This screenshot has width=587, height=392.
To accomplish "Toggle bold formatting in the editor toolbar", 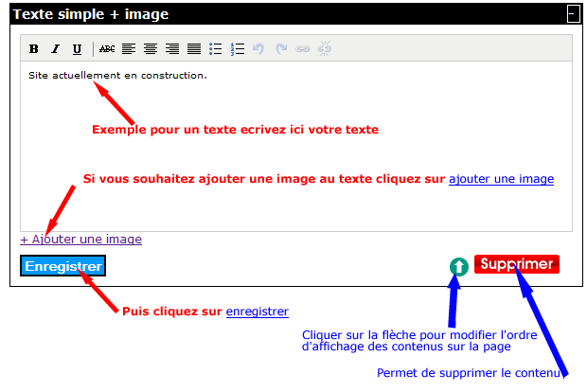I will (34, 48).
